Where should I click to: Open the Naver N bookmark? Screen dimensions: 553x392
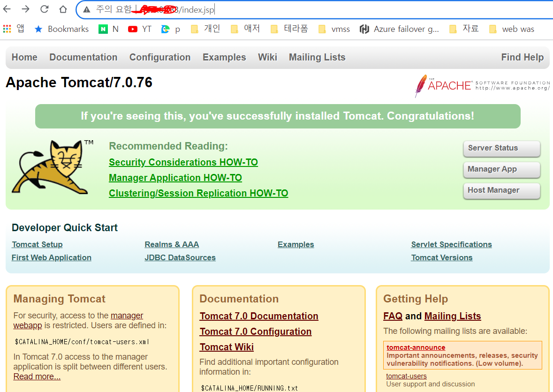pyautogui.click(x=109, y=29)
